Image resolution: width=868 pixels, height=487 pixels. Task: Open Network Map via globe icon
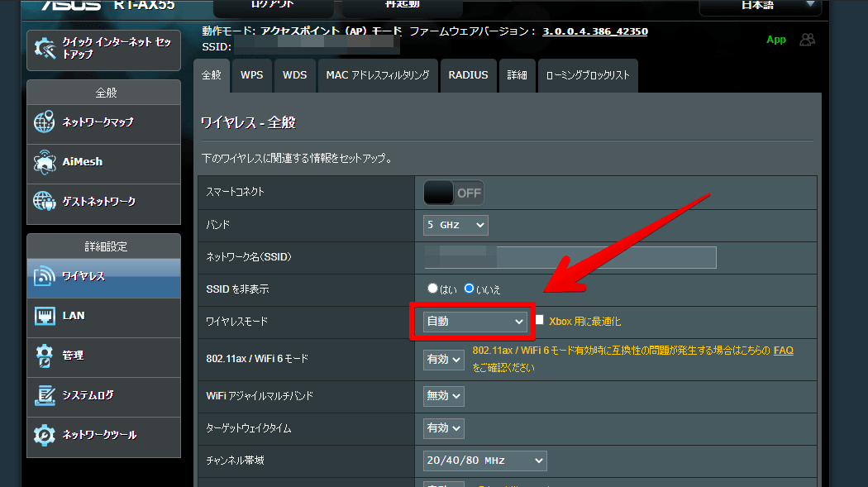point(45,122)
